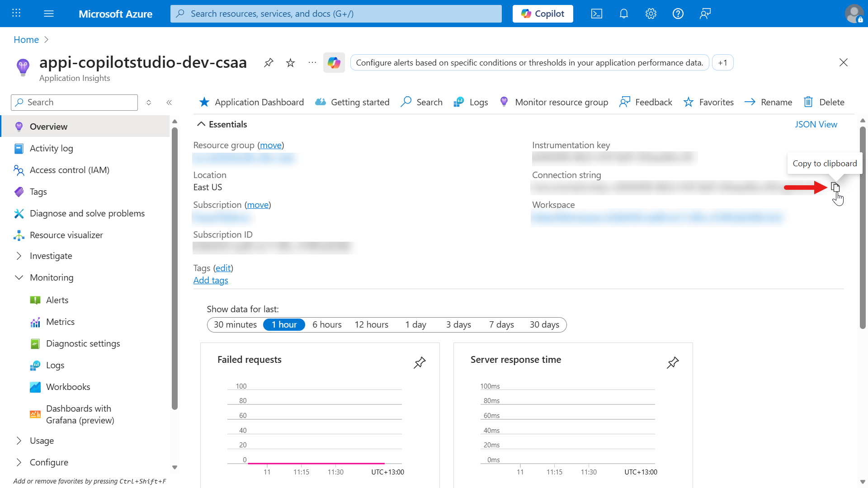
Task: Collapse the left navigation menu
Action: (x=169, y=103)
